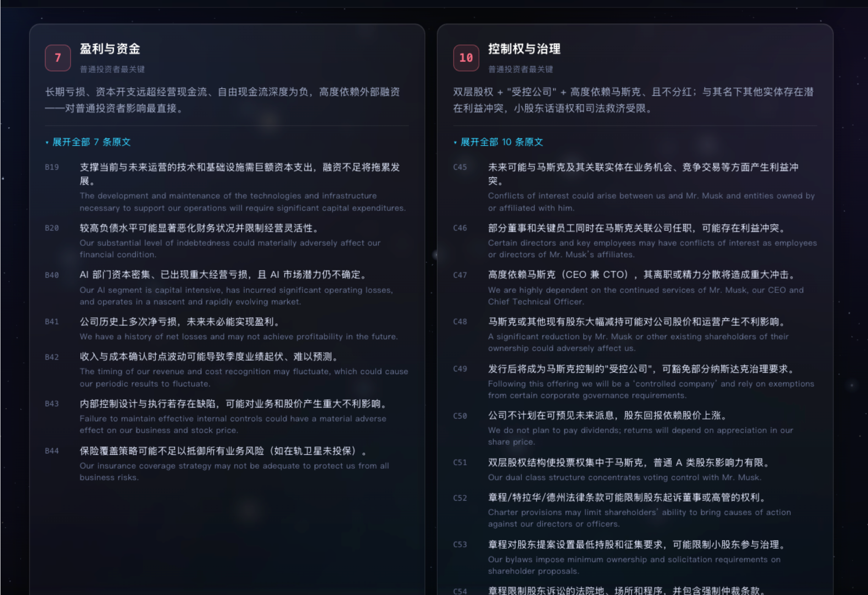Select the B19 risk code label
This screenshot has height=595, width=868.
pyautogui.click(x=52, y=167)
